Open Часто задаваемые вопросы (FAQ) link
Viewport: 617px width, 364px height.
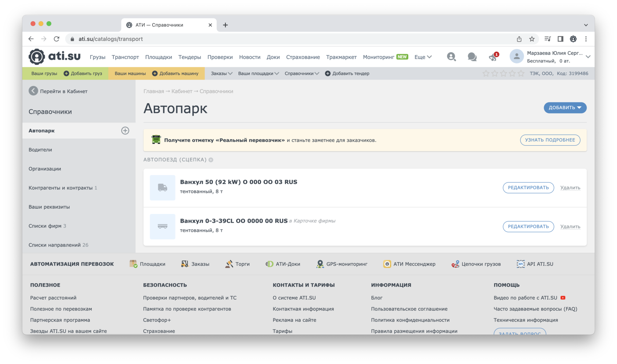tap(535, 309)
